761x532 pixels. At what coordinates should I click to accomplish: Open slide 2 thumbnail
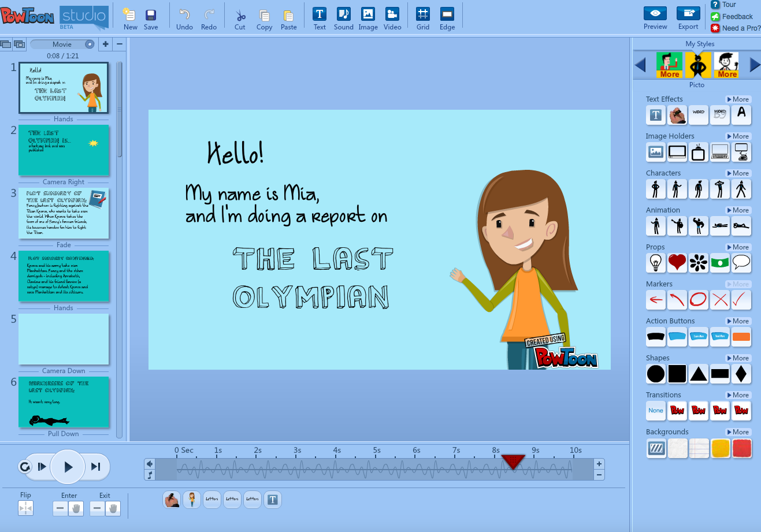click(64, 150)
